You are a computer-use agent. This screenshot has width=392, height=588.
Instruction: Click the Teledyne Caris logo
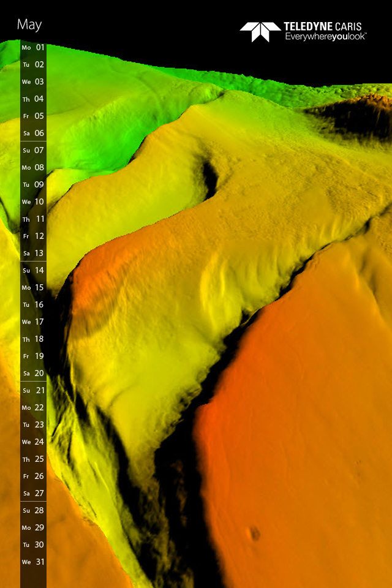303,31
